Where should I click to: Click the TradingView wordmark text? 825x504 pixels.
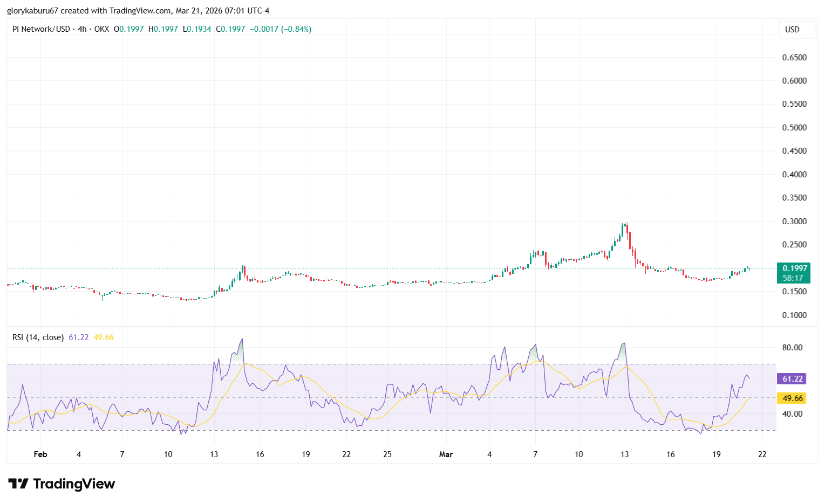coord(74,484)
